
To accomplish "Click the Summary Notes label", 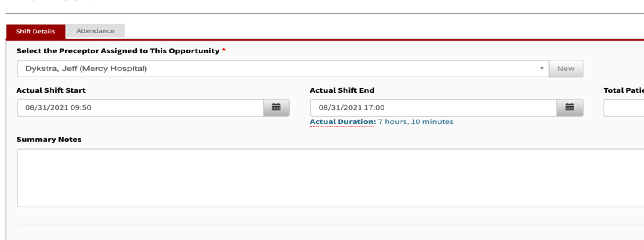I will [x=49, y=140].
